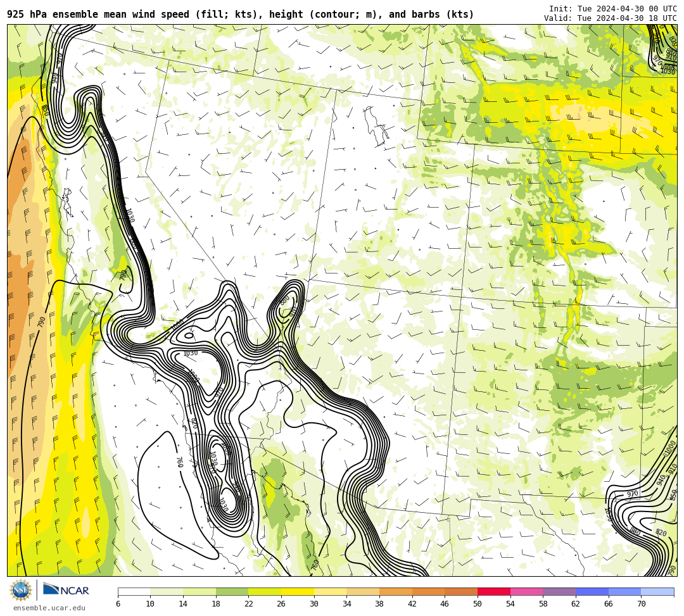This screenshot has height=616, width=684.
Task: Click the '760' contour label offshore of Baja
Action: coord(179,462)
